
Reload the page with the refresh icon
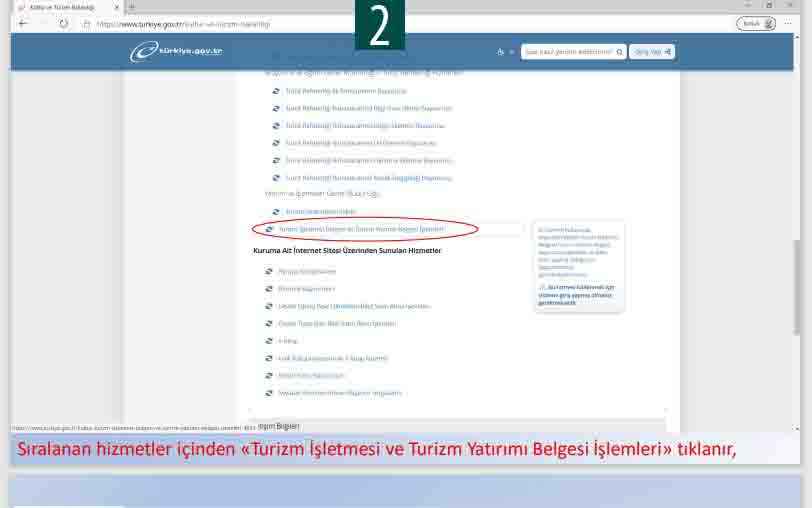(63, 23)
